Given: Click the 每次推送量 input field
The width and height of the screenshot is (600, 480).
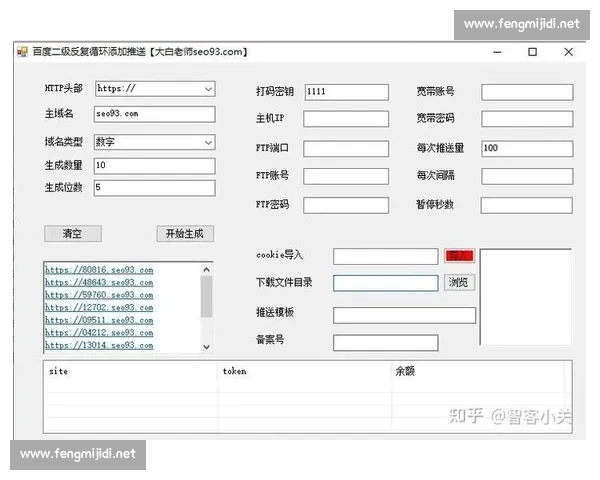Looking at the screenshot, I should 527,149.
